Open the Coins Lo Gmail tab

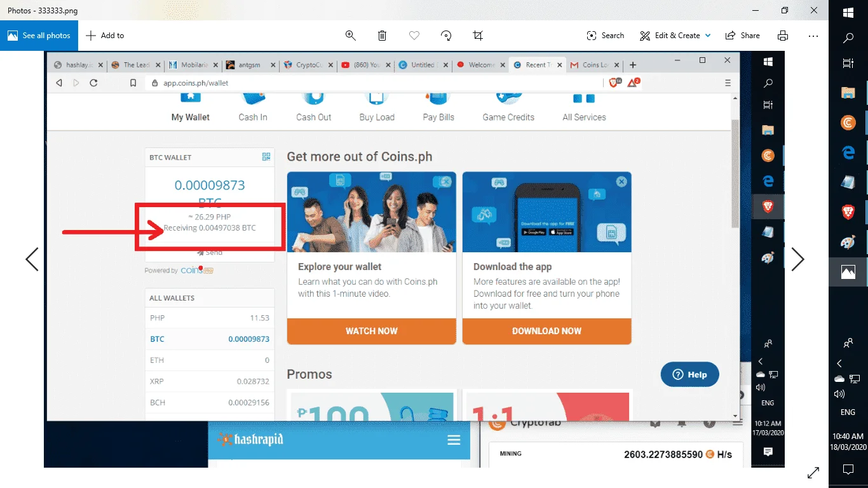pos(594,65)
